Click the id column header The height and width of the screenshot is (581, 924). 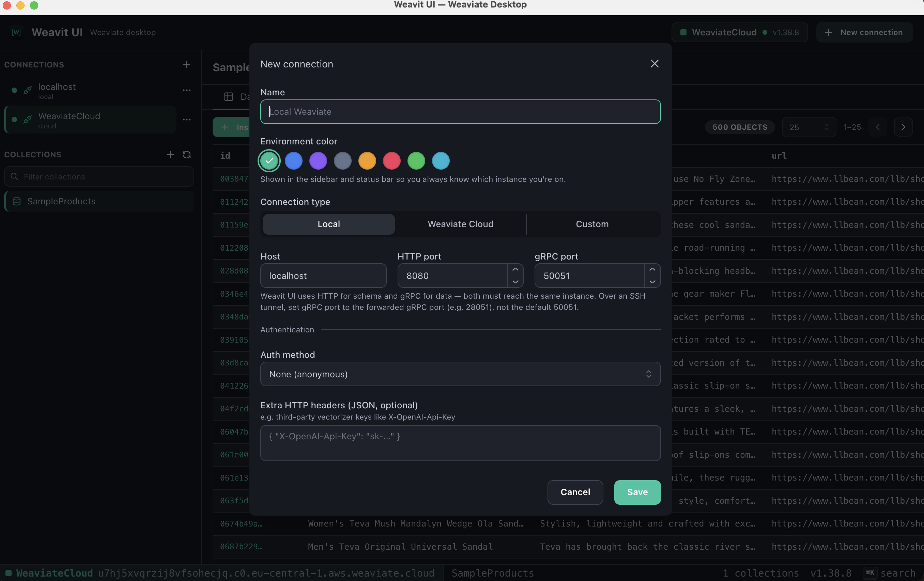tap(225, 156)
